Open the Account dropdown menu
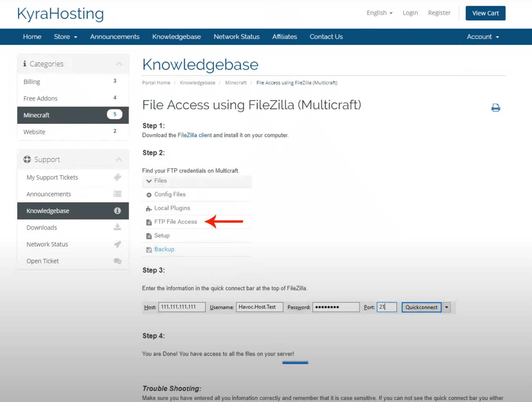The width and height of the screenshot is (532, 402). [x=483, y=37]
